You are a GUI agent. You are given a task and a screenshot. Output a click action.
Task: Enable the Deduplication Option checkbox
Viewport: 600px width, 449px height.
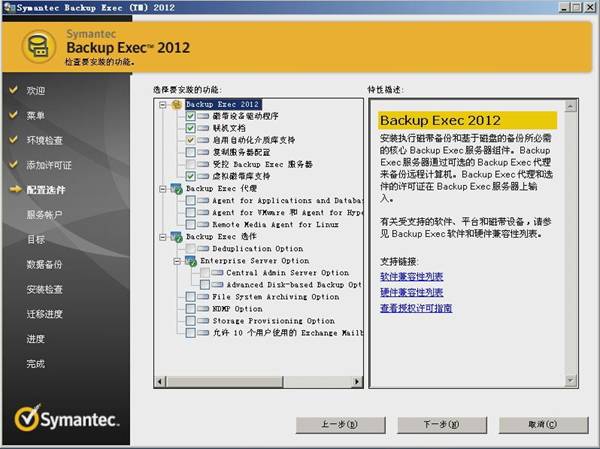[190, 249]
